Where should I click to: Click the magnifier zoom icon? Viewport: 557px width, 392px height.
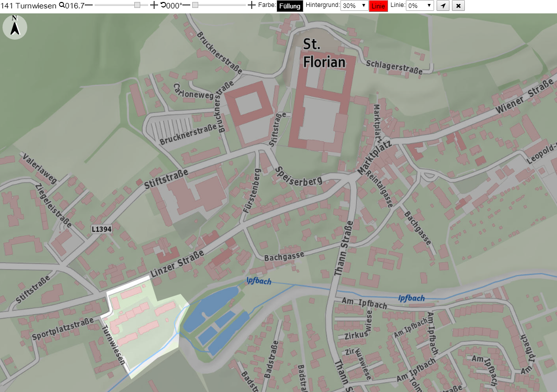coord(62,5)
